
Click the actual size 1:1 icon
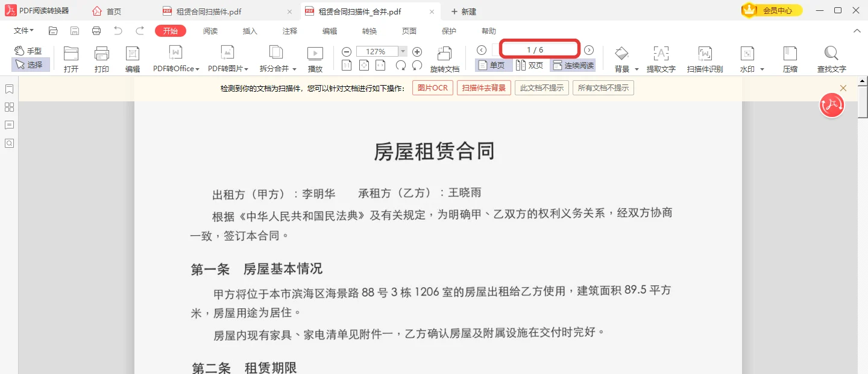tap(347, 65)
